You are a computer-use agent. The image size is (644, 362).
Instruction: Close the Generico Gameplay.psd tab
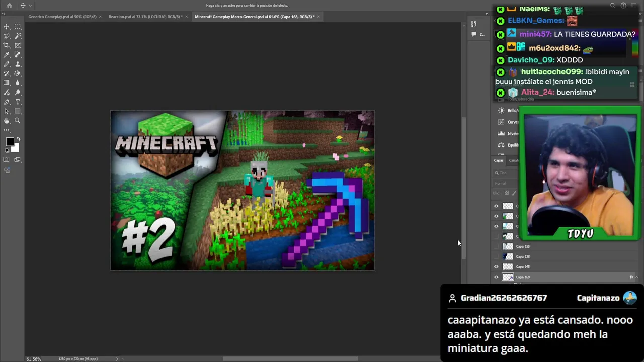100,17
